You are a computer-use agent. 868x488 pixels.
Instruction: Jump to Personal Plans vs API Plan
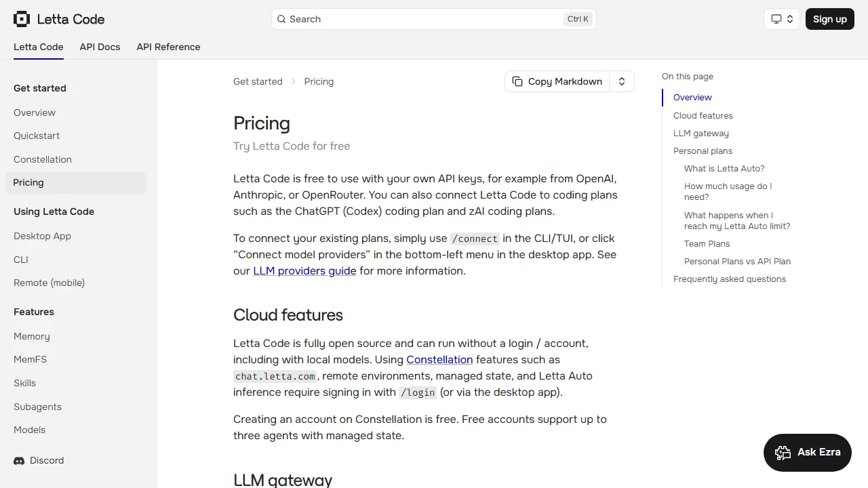[738, 262]
